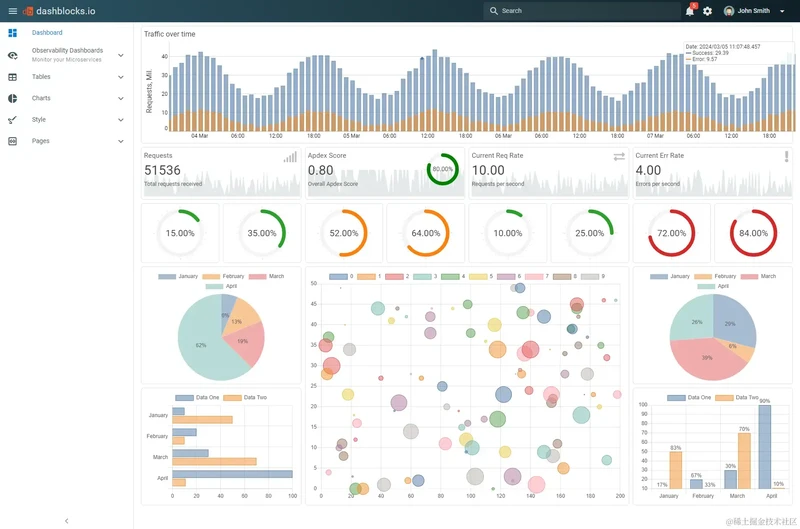Open the settings gear icon
This screenshot has width=800, height=529.
pos(707,11)
